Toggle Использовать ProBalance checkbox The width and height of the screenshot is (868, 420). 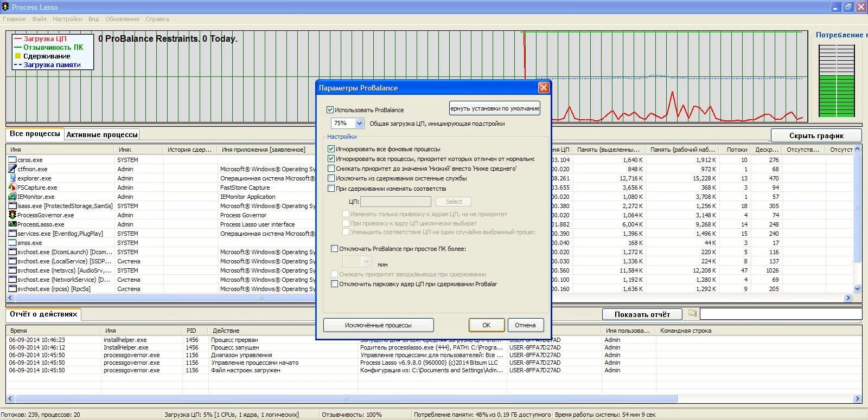330,110
